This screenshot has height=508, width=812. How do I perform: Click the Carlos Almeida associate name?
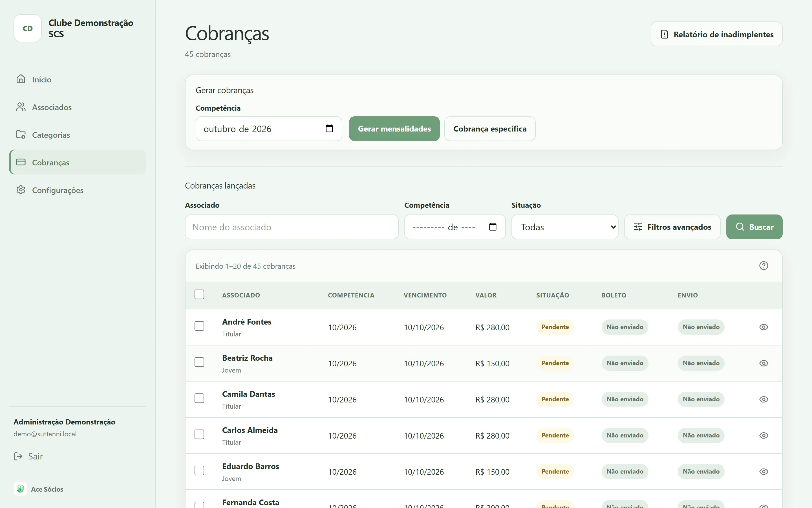(250, 430)
